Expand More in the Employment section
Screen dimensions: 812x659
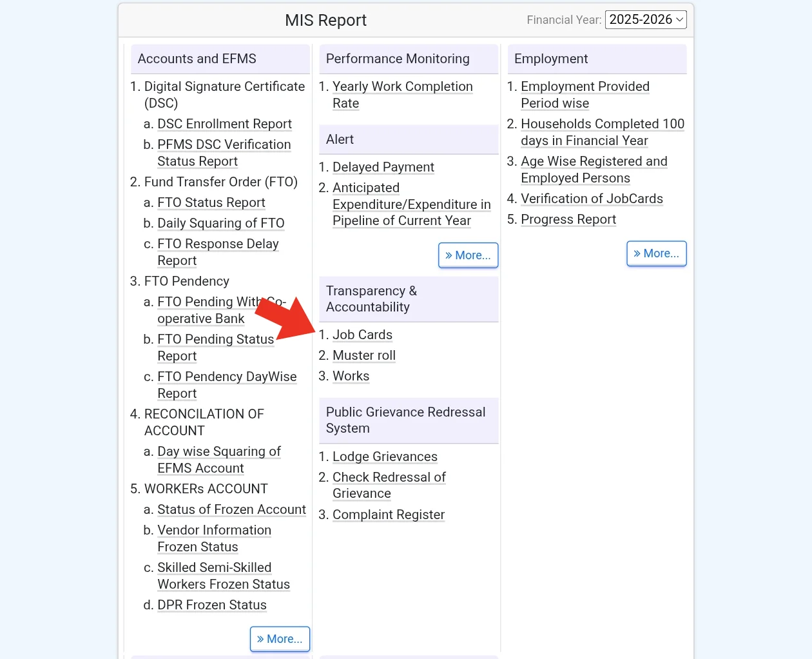pos(656,253)
